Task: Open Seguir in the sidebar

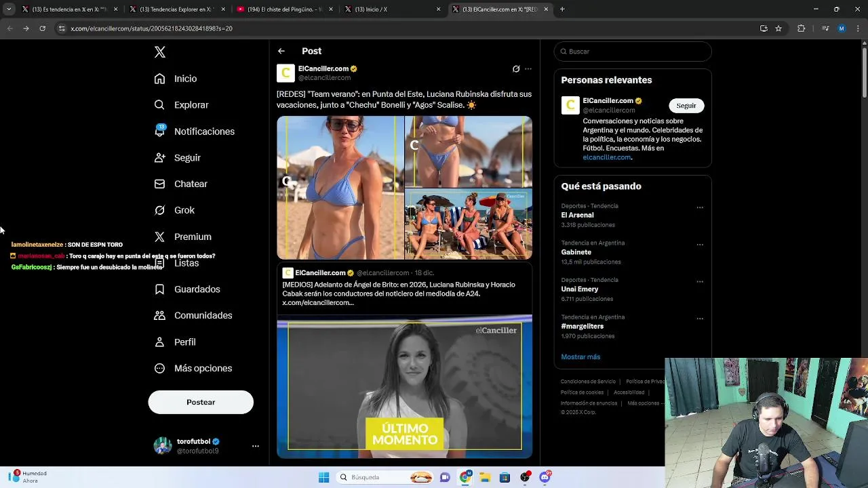Action: click(x=178, y=158)
